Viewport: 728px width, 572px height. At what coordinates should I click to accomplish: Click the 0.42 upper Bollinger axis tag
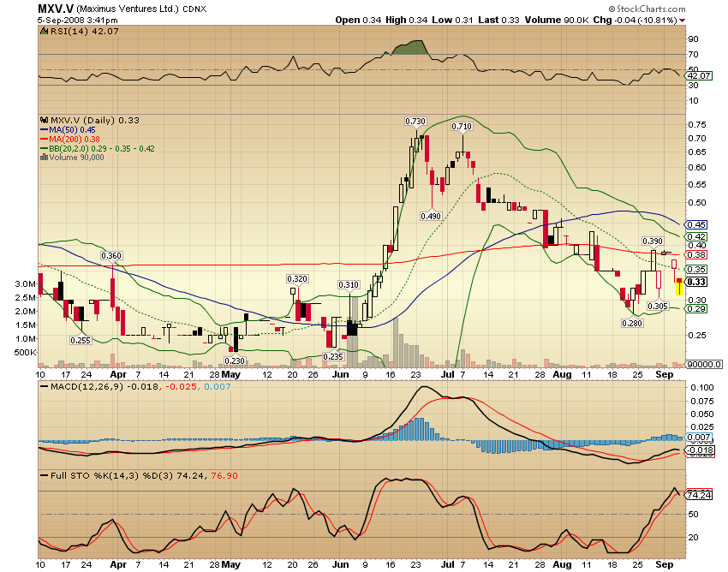coord(696,237)
